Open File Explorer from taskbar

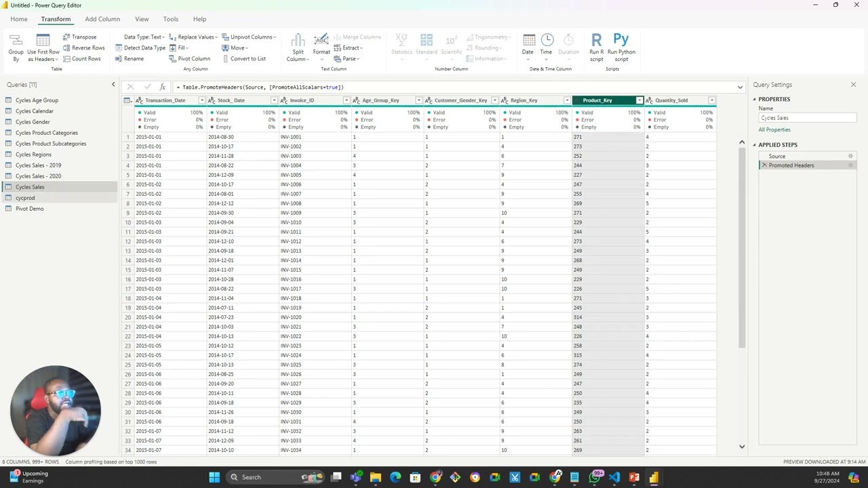coord(376,477)
